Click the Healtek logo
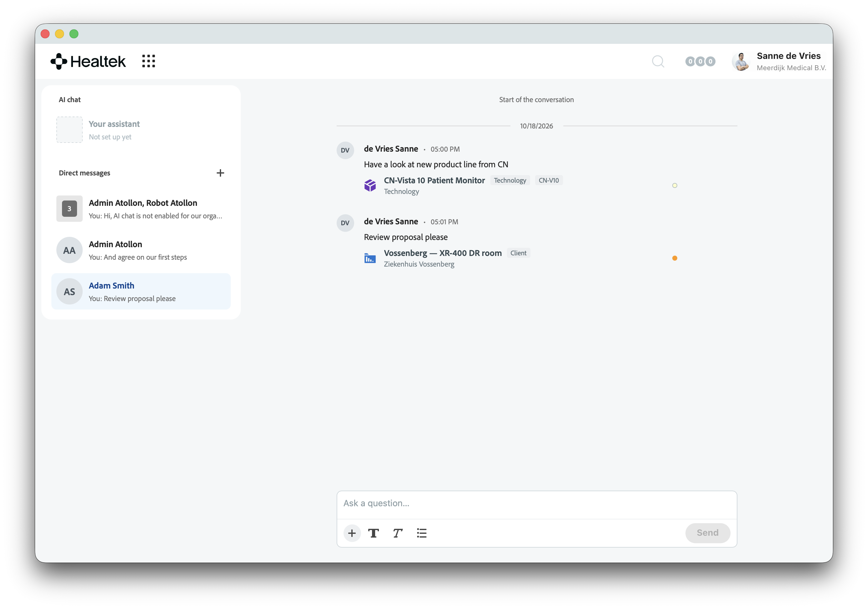Viewport: 868px width, 609px height. (x=88, y=61)
